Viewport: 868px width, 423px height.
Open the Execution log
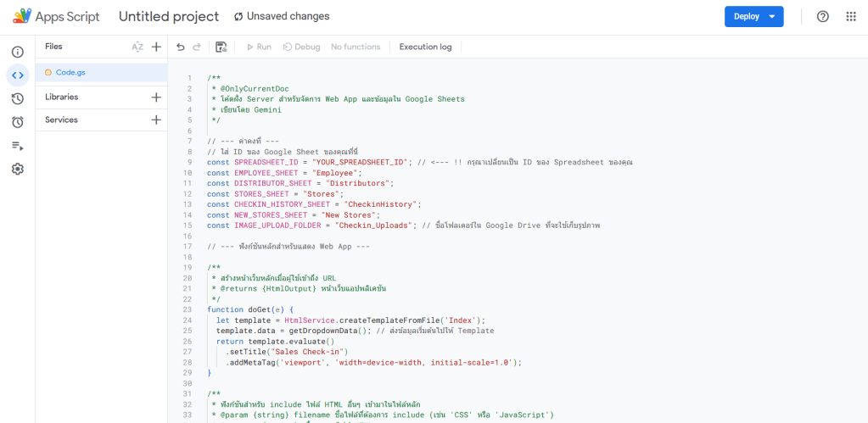click(425, 47)
